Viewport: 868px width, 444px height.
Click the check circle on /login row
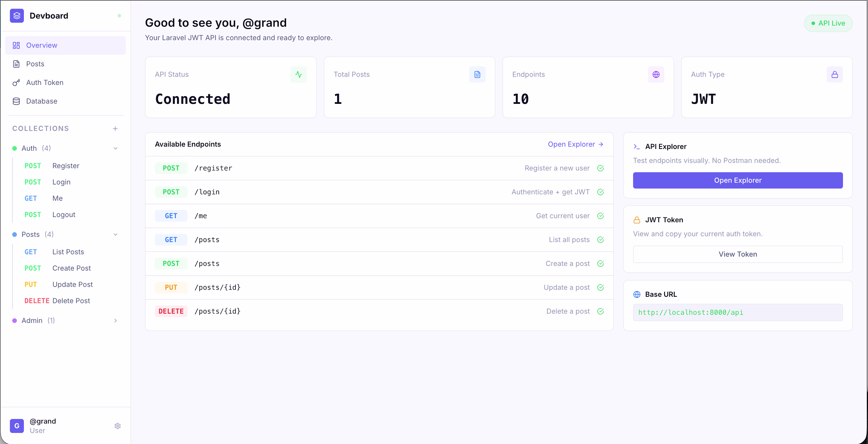(x=600, y=192)
